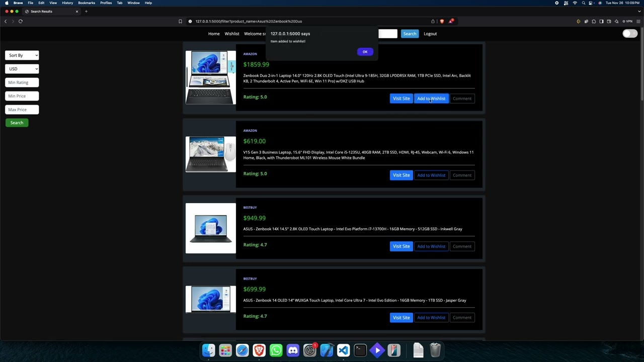
Task: Open the View menu
Action: (x=53, y=3)
